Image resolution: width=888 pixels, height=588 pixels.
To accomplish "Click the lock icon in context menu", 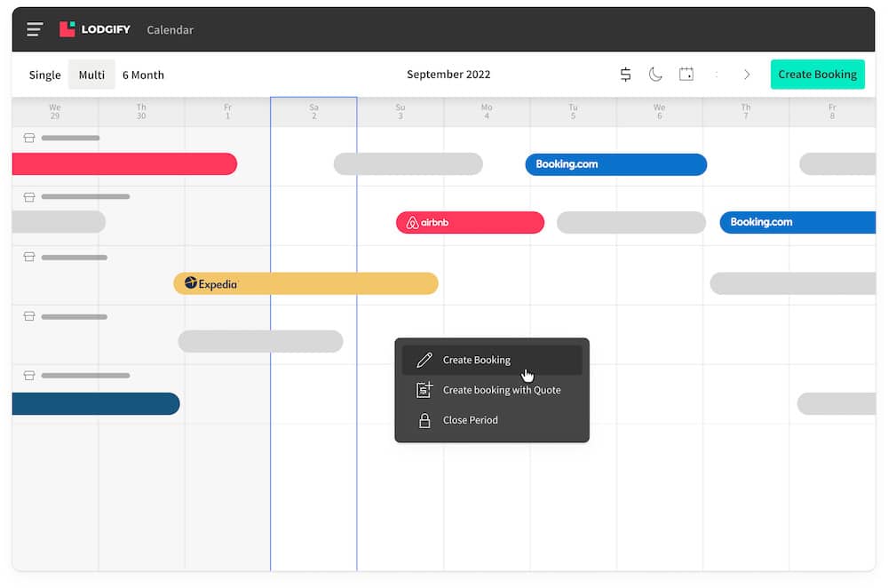I will tap(424, 420).
